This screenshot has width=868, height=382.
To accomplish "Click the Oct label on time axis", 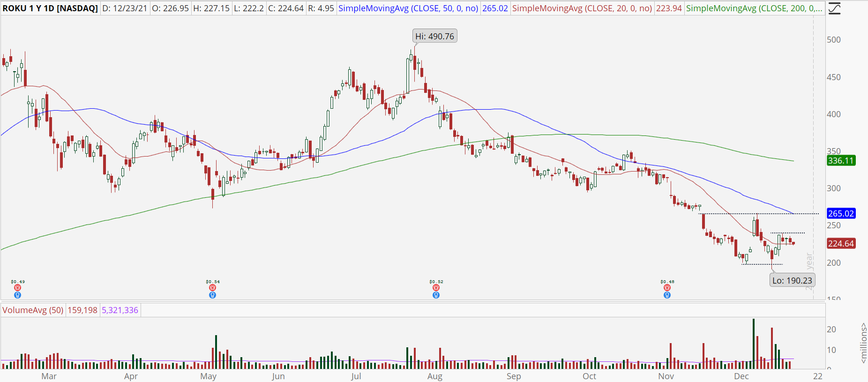I will 589,376.
